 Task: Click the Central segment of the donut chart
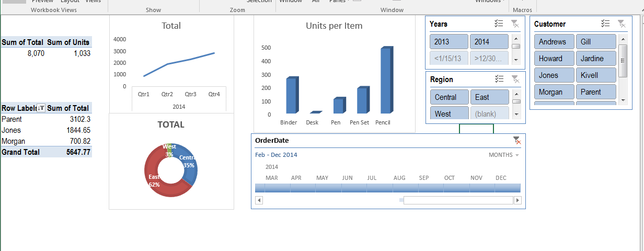click(x=190, y=165)
